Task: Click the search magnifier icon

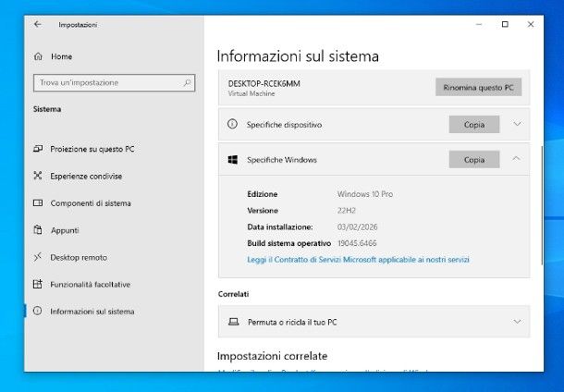Action: point(187,82)
